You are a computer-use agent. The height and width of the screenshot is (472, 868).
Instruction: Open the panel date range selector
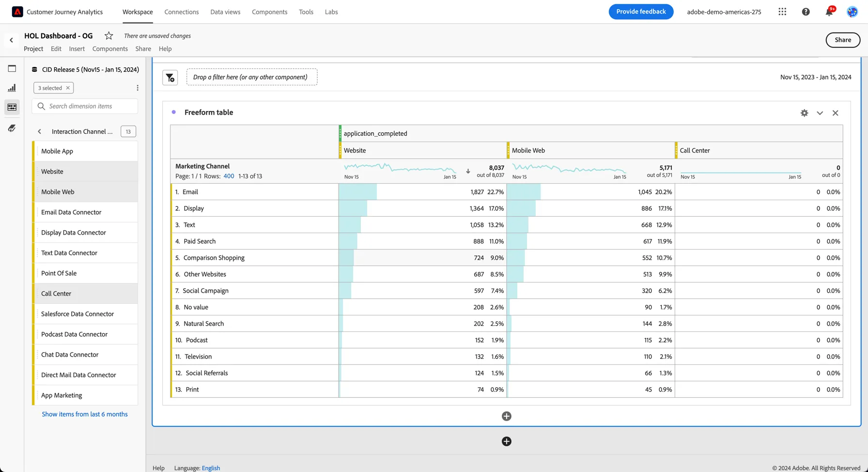(x=816, y=77)
